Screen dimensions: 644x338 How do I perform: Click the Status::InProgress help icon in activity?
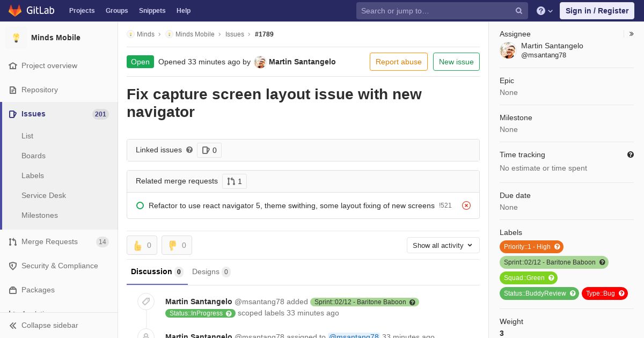229,313
